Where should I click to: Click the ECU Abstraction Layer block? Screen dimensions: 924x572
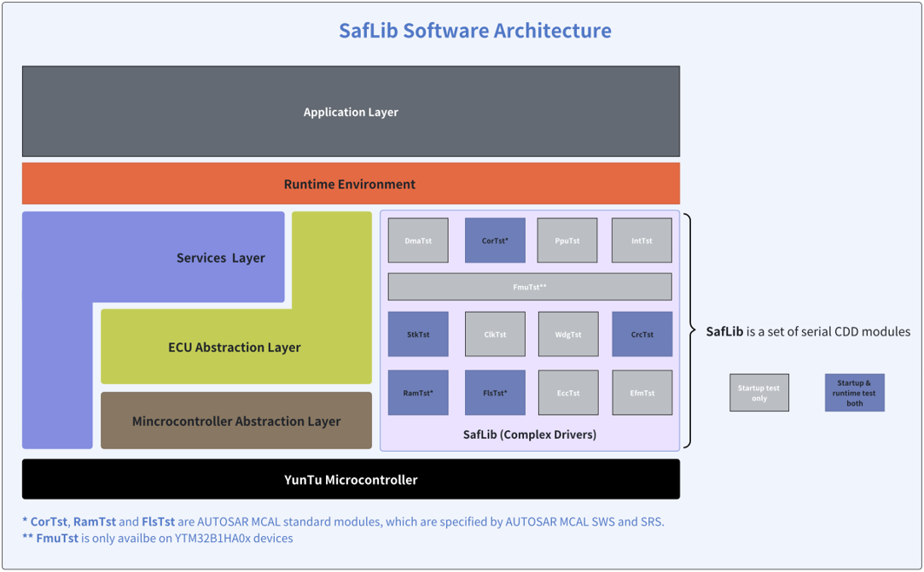click(x=235, y=347)
